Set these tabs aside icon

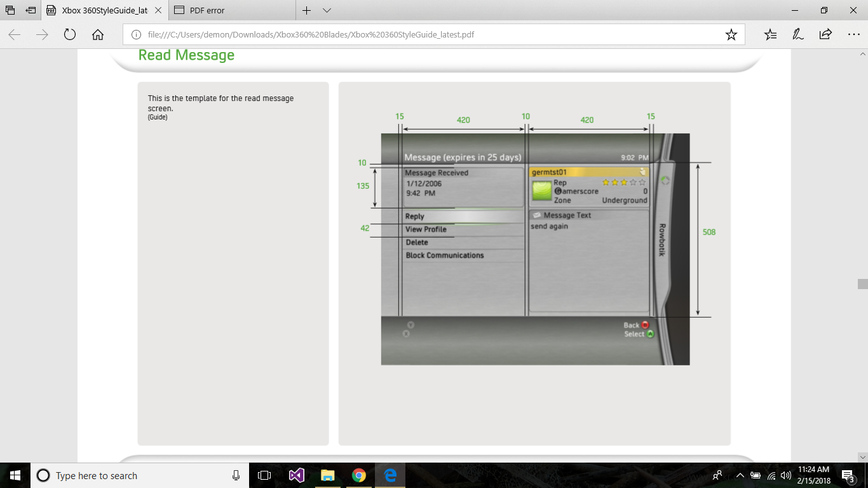coord(31,10)
